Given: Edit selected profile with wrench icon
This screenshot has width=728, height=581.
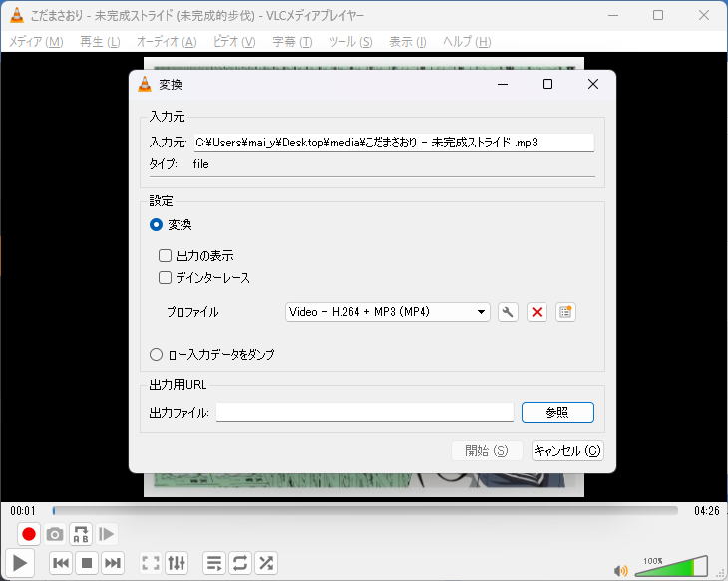Looking at the screenshot, I should tap(508, 312).
